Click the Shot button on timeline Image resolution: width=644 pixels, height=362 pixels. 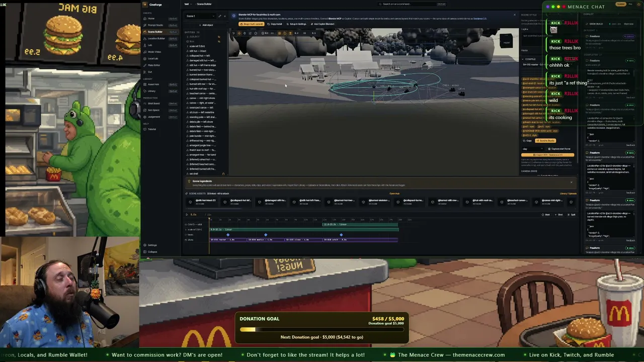(559, 215)
